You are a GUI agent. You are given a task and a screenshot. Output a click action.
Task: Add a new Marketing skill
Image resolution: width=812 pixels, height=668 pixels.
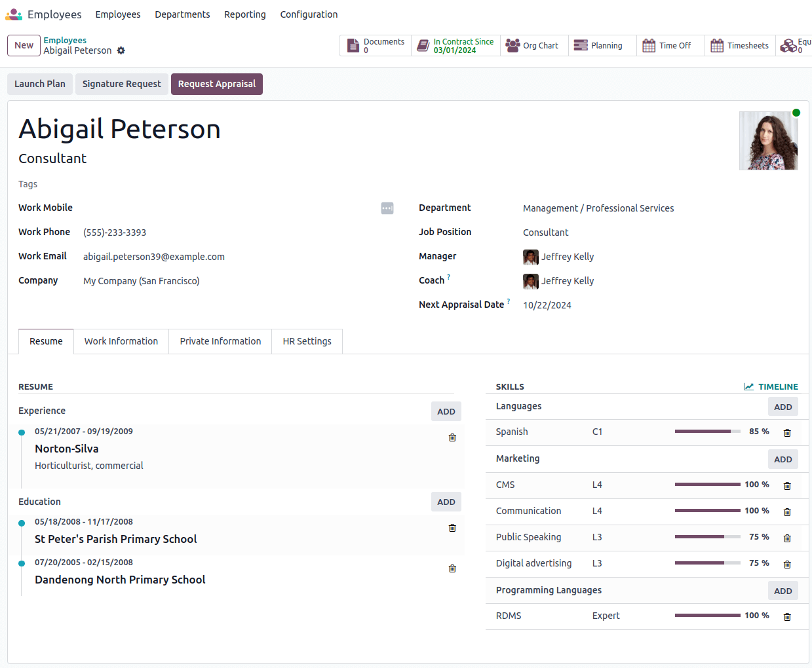point(783,459)
